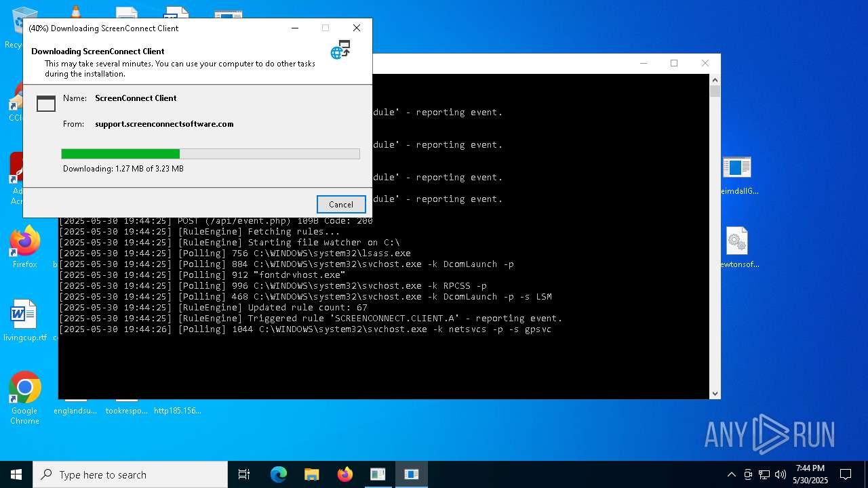
Task: Open the Windows Start menu
Action: (16, 474)
